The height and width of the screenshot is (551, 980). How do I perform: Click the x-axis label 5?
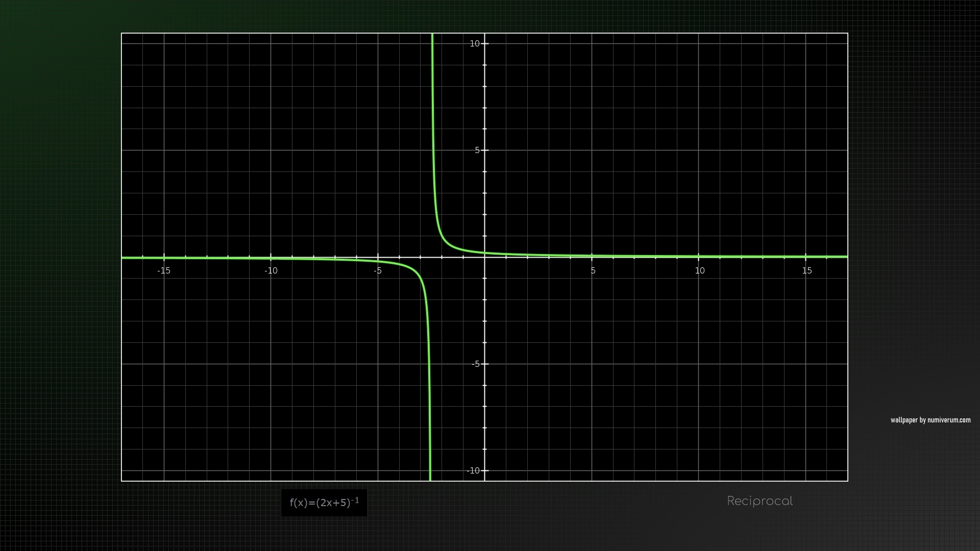coord(593,271)
